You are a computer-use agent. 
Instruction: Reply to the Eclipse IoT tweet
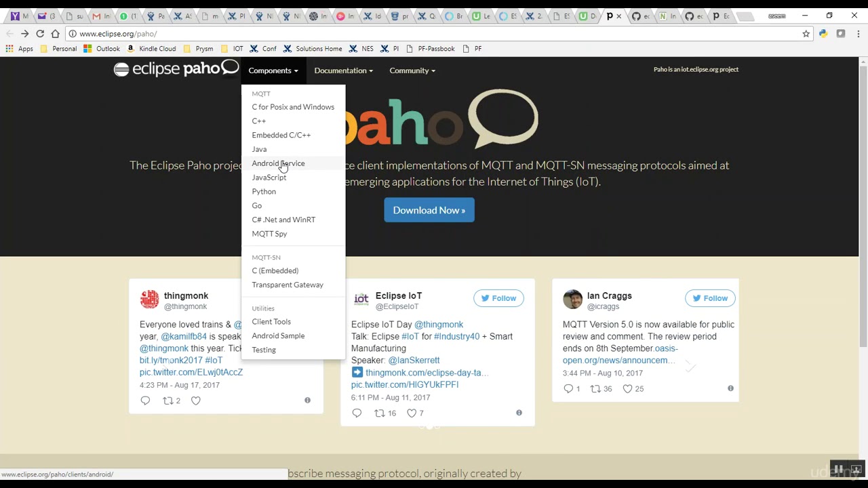357,413
